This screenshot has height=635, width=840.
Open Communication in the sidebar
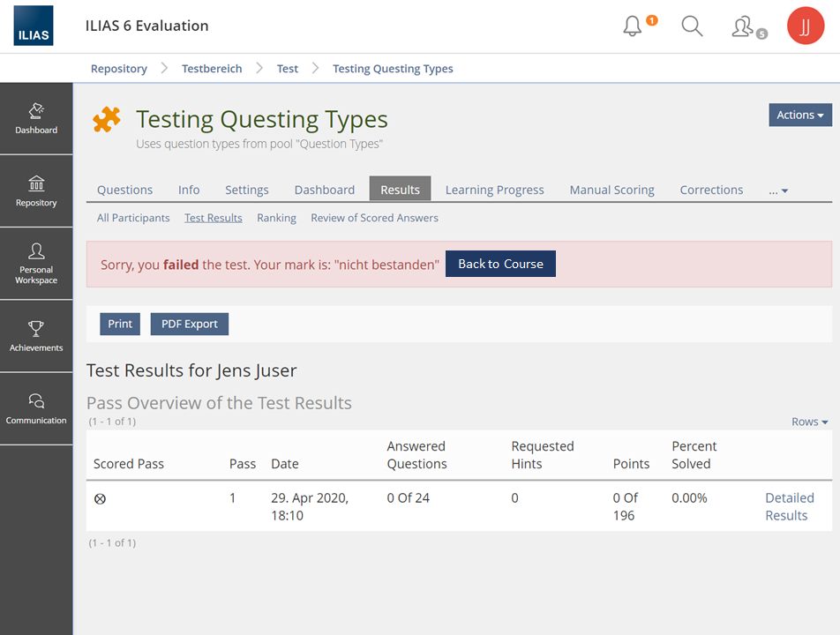pyautogui.click(x=36, y=409)
